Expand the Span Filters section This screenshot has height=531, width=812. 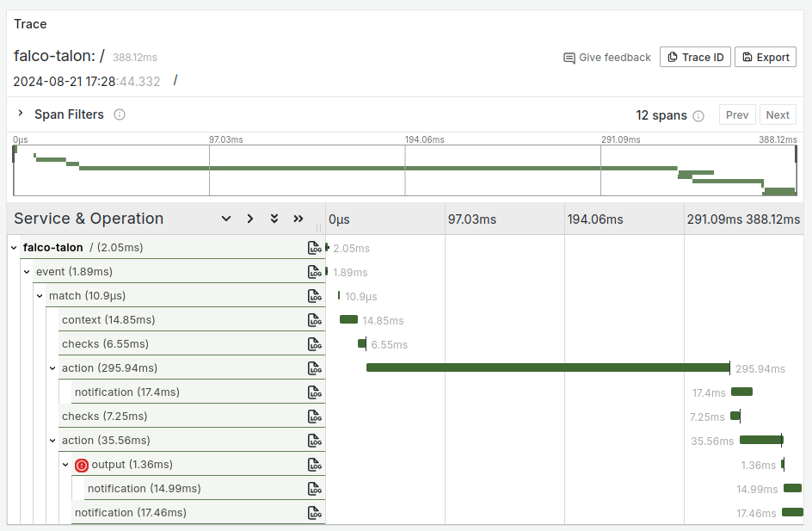coord(20,114)
